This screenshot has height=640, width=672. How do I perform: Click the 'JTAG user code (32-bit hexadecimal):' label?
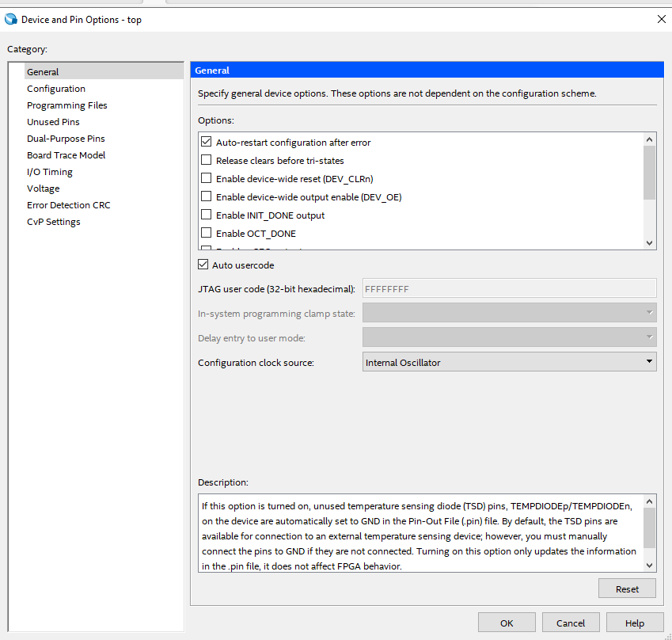click(x=276, y=289)
